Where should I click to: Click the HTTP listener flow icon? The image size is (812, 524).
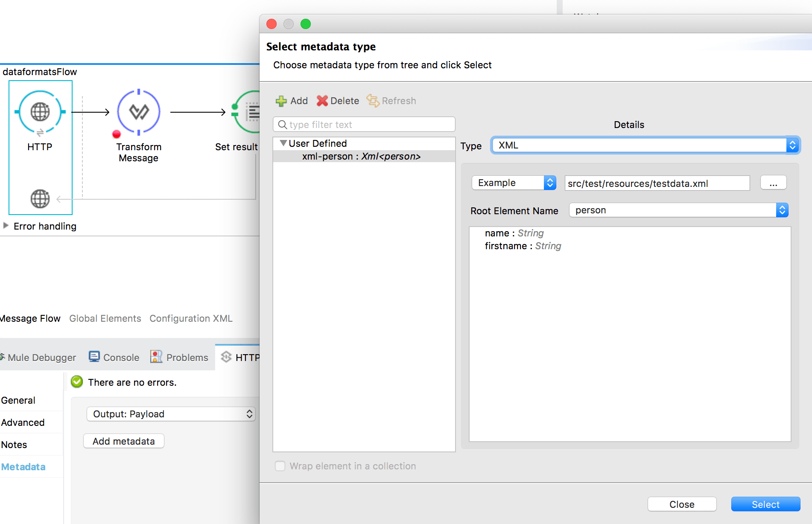coord(40,112)
